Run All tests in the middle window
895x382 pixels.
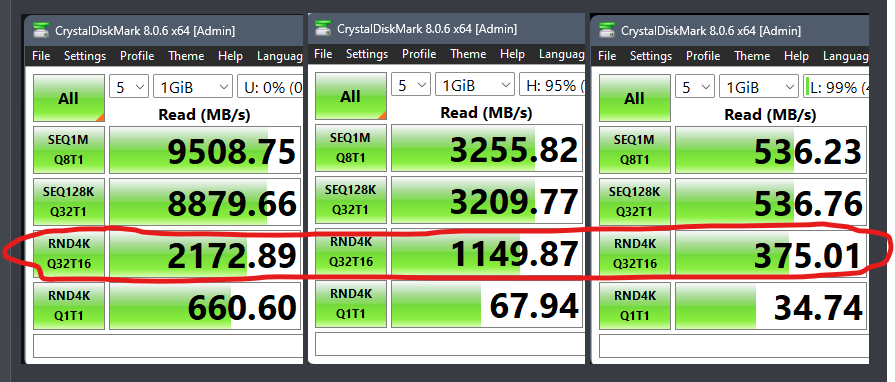pyautogui.click(x=351, y=96)
